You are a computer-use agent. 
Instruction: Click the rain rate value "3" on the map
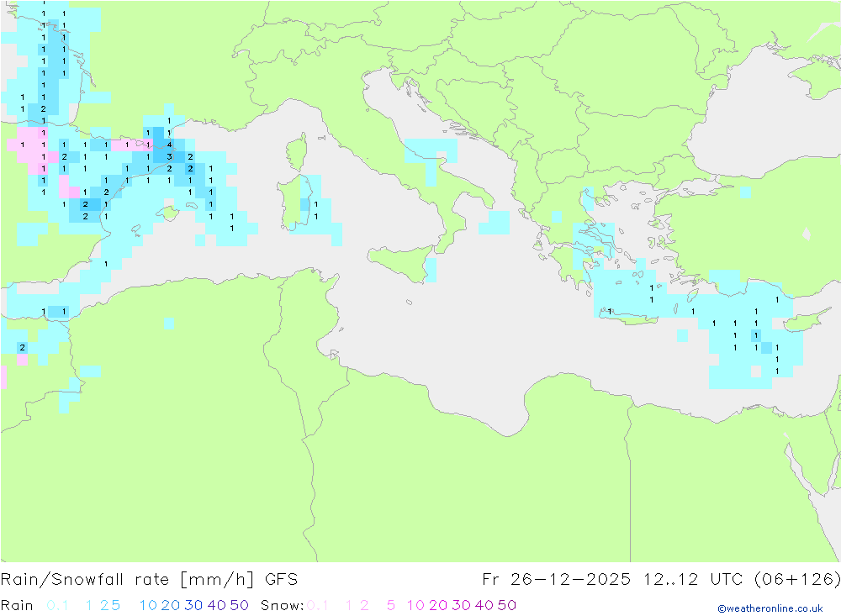point(170,156)
